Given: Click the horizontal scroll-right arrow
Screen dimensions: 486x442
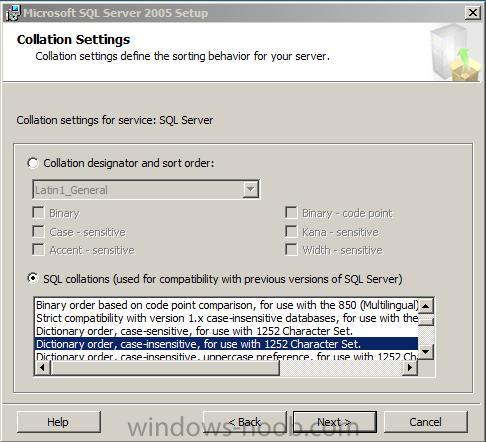Looking at the screenshot, I should coord(410,367).
